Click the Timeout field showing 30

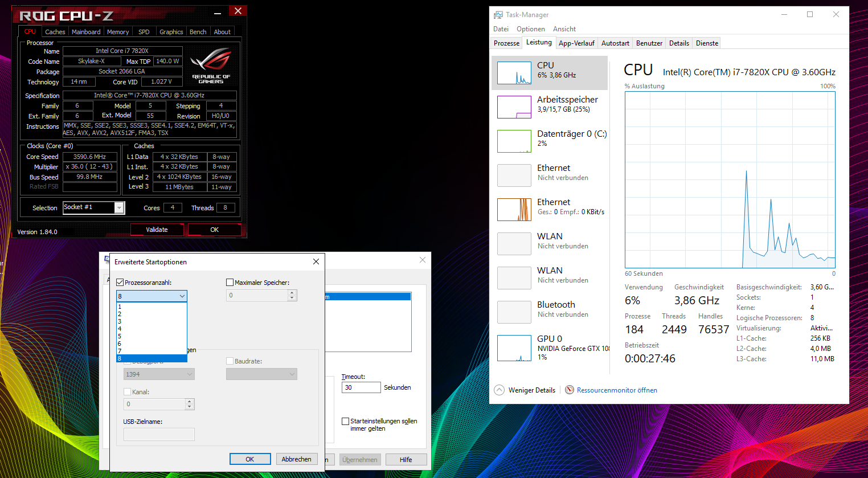coord(361,387)
